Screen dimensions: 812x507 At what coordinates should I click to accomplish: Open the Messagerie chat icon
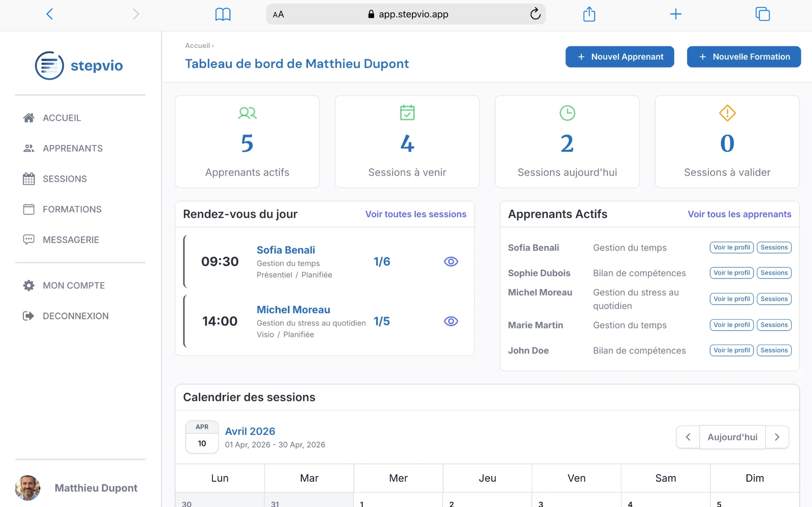click(29, 240)
